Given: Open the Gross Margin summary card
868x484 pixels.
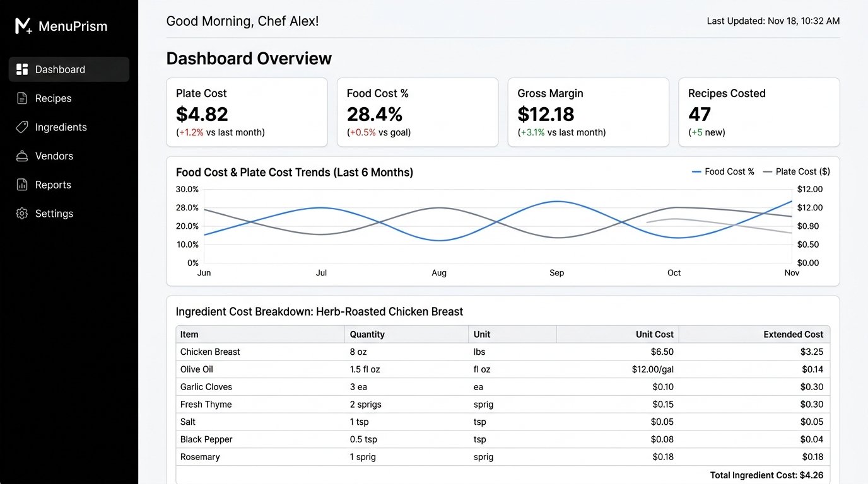Looking at the screenshot, I should click(x=588, y=112).
